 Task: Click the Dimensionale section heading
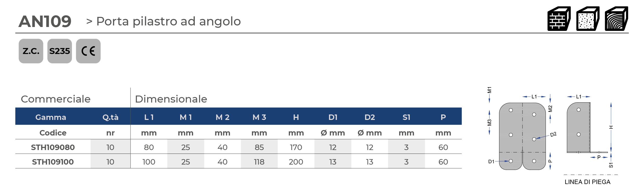(171, 99)
